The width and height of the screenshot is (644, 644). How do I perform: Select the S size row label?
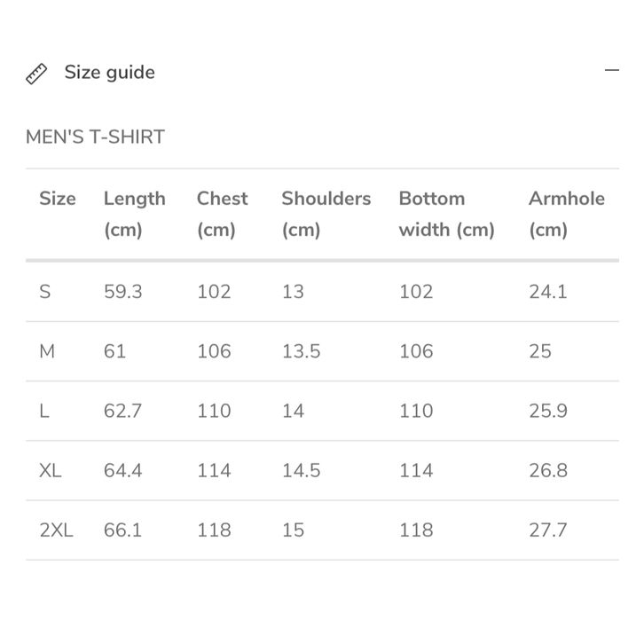44,292
